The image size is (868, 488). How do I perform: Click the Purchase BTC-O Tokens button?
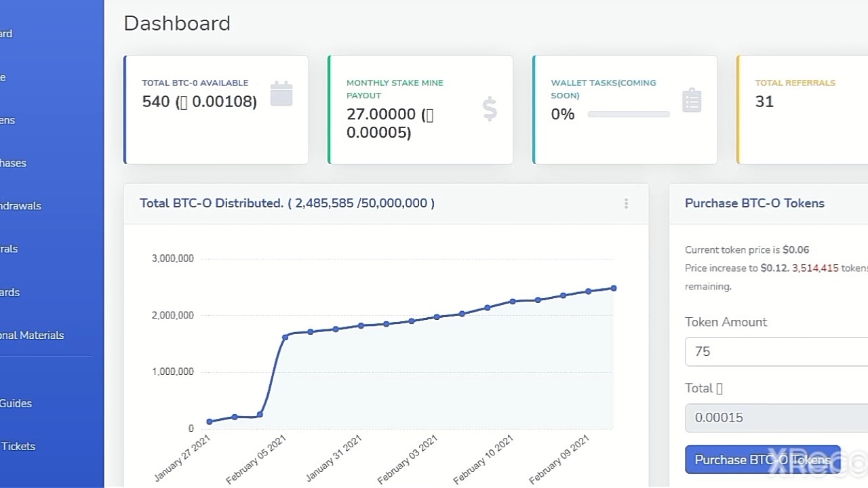(762, 460)
